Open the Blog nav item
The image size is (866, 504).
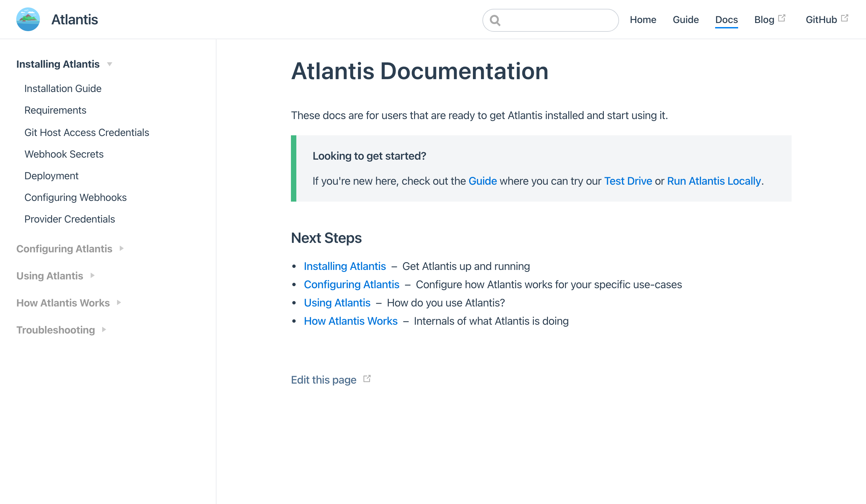pyautogui.click(x=764, y=20)
